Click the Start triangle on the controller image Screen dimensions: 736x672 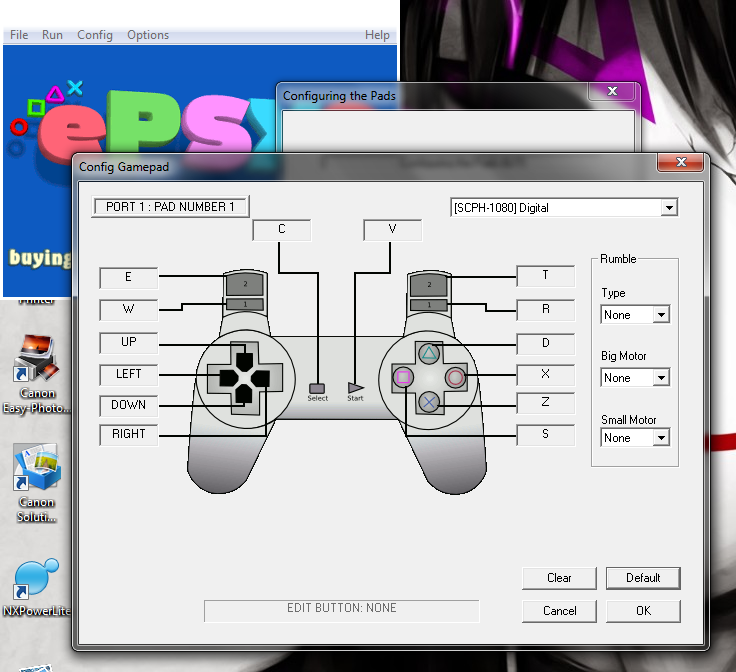coord(355,388)
